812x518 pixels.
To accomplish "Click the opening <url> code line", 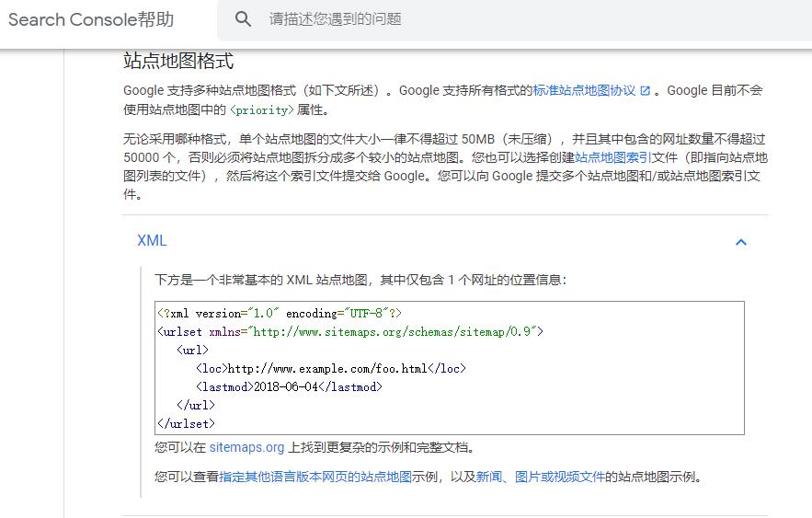I will (192, 351).
